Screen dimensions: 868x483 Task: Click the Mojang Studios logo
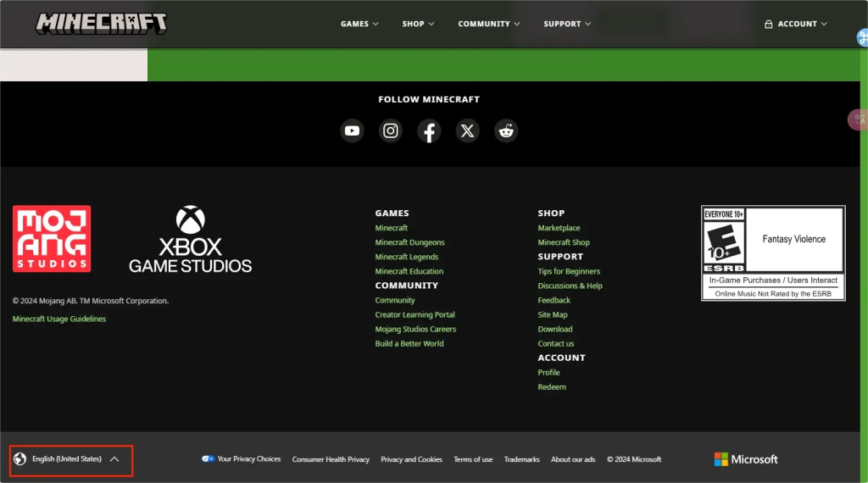[x=52, y=238]
